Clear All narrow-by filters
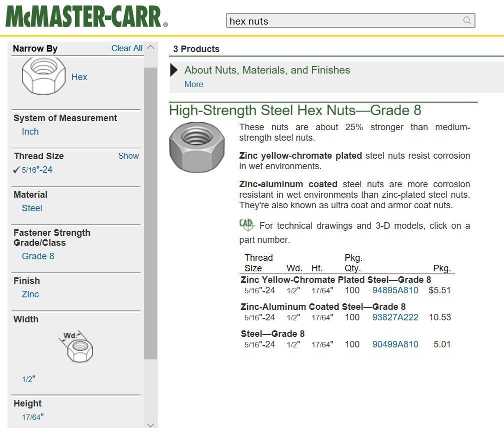This screenshot has width=504, height=428. [126, 48]
